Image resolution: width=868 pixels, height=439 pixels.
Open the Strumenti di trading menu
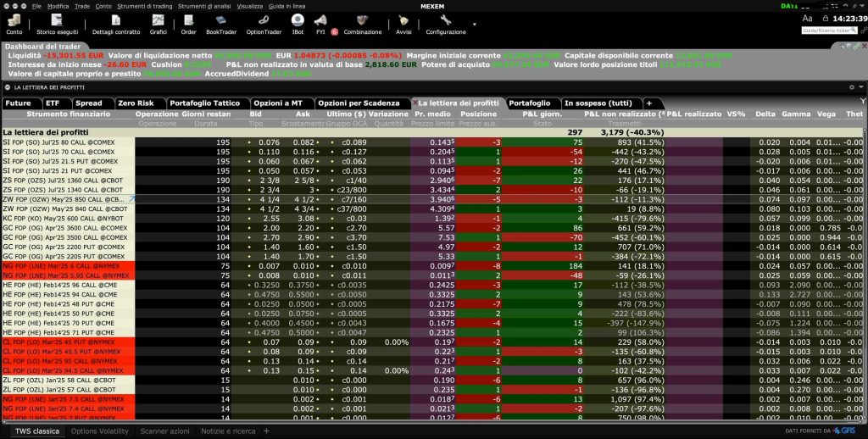click(142, 5)
